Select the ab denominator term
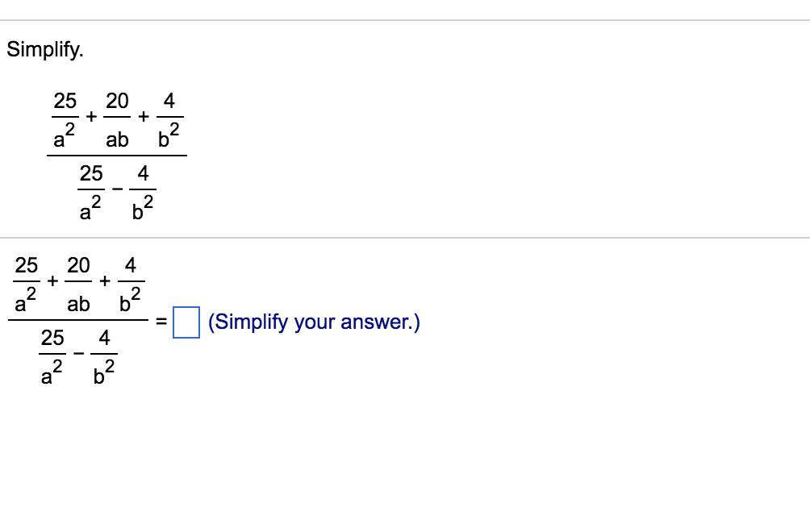 118,139
